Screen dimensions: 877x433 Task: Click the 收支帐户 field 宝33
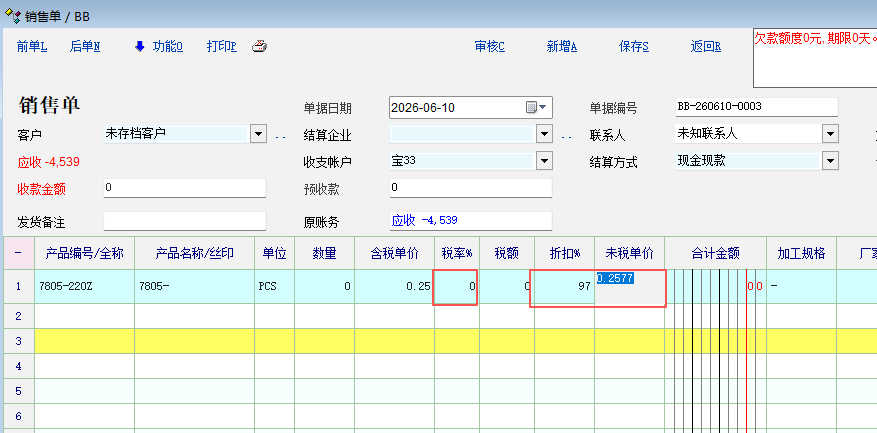pyautogui.click(x=462, y=162)
